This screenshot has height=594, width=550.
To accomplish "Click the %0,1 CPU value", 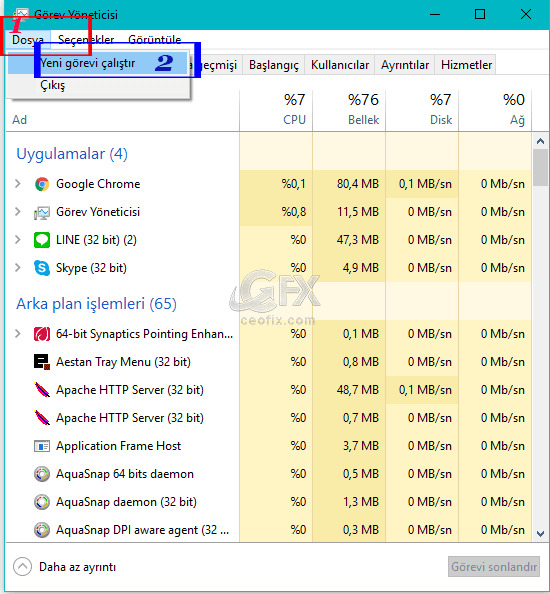I will [294, 184].
